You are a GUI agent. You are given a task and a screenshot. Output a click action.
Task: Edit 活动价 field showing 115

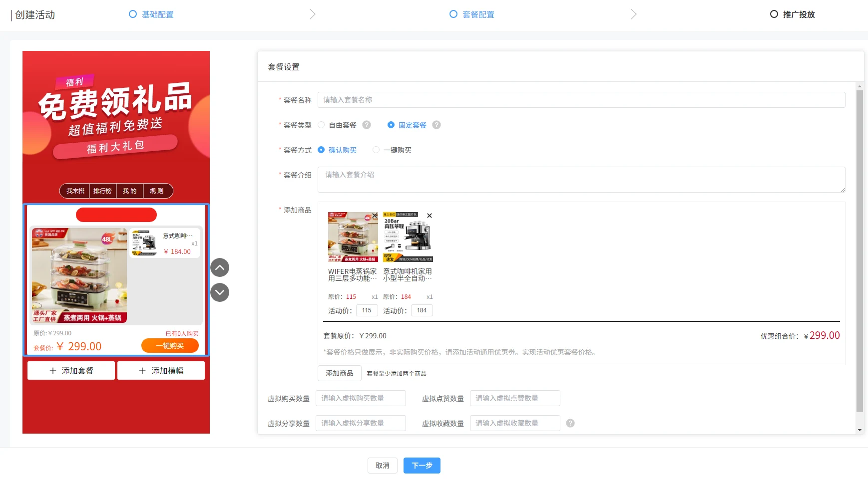click(367, 310)
